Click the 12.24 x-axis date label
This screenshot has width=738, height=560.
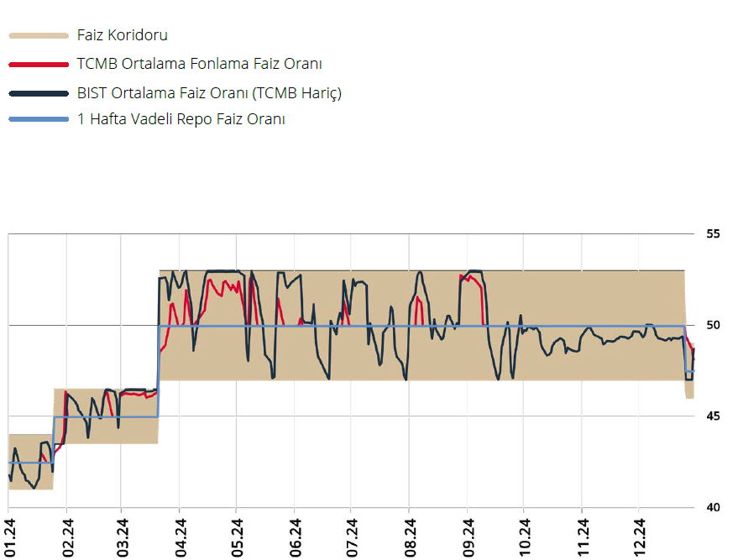(x=639, y=538)
